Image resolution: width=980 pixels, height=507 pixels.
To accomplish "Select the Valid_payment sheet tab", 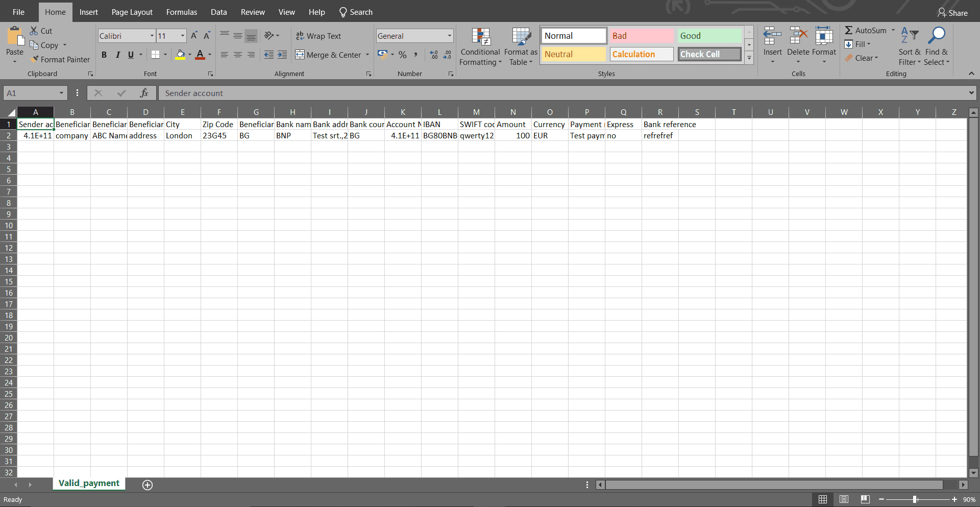I will pyautogui.click(x=89, y=483).
